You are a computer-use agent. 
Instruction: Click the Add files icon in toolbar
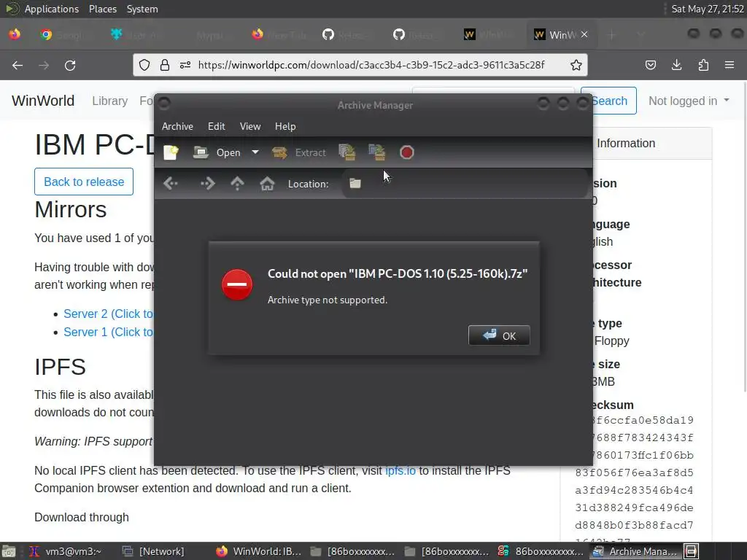point(347,152)
